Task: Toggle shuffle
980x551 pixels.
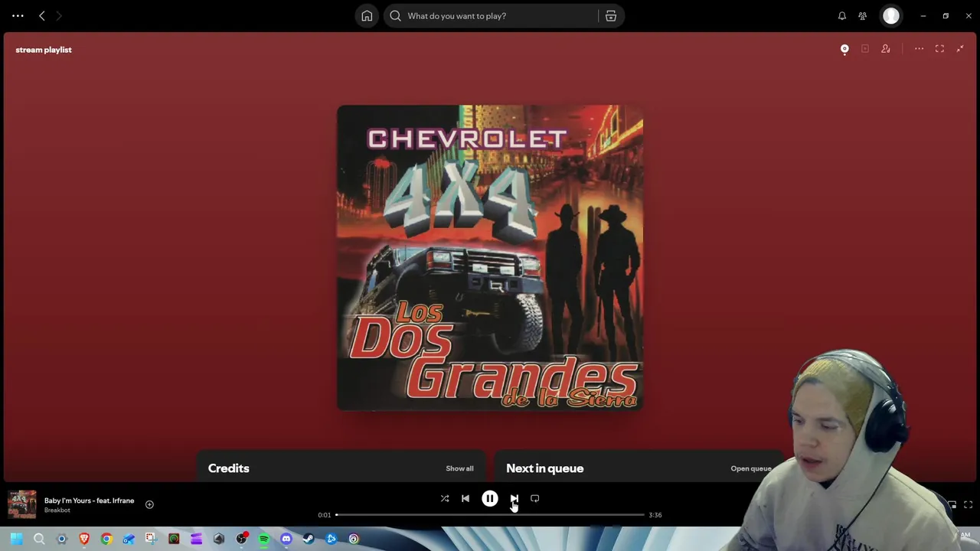Action: click(445, 498)
